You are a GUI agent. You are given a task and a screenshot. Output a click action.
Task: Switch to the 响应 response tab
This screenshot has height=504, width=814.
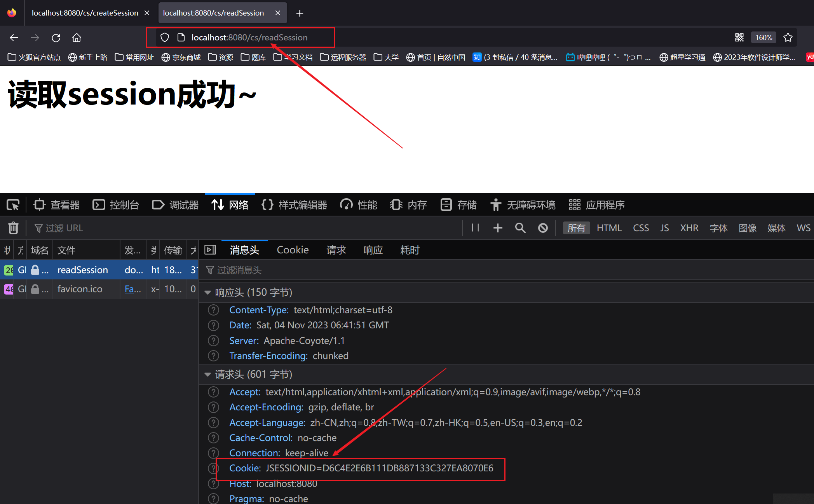[373, 250]
